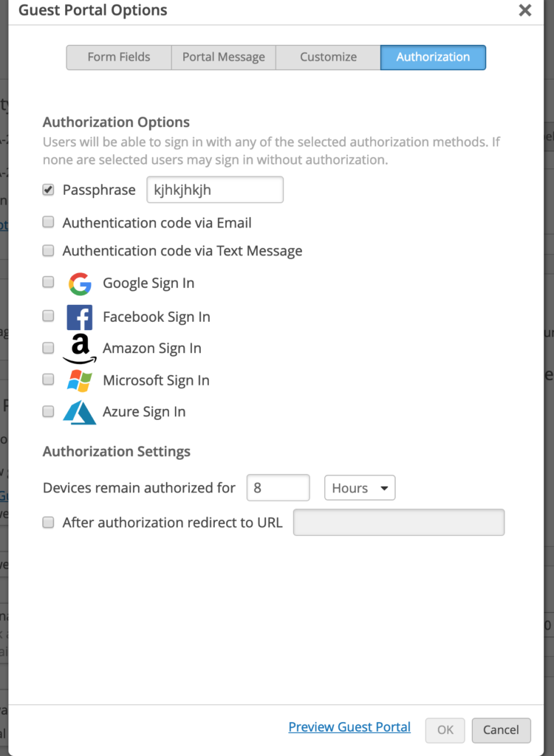The width and height of the screenshot is (554, 756).
Task: Toggle After authorization redirect to URL
Action: coord(48,522)
